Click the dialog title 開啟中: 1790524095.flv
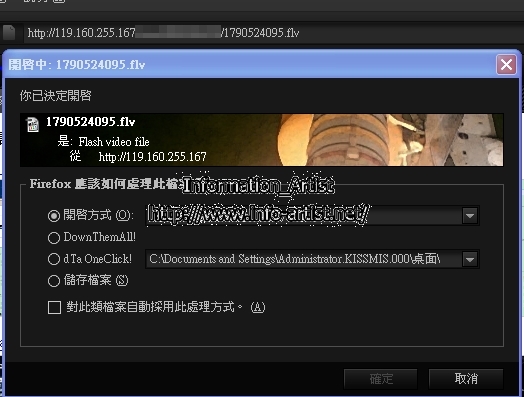Screen dimensions: 524x397 (77, 64)
